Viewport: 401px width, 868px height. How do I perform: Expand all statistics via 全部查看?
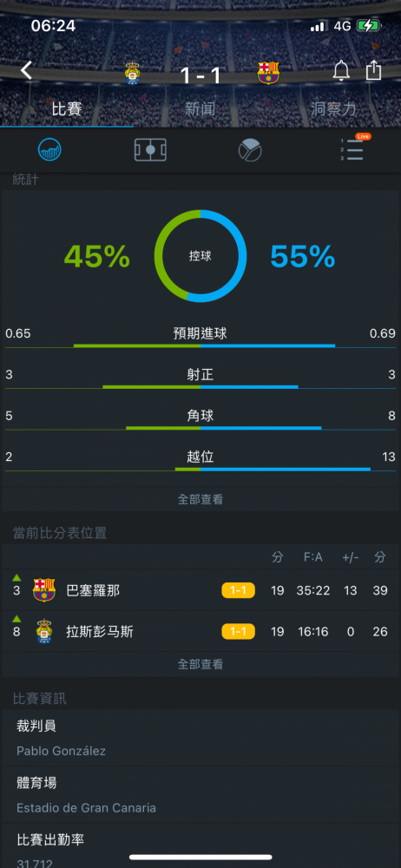200,499
